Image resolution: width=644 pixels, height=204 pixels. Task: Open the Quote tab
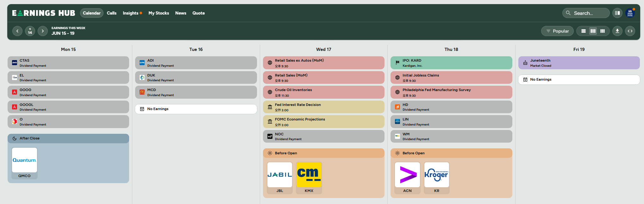tap(198, 13)
